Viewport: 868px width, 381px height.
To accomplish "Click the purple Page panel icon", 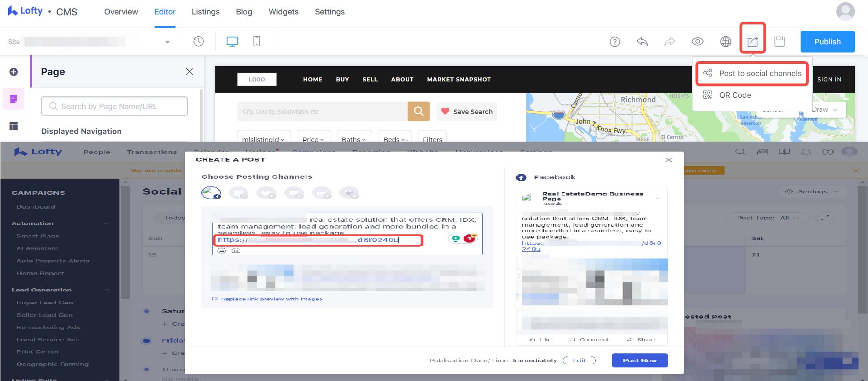I will click(x=14, y=99).
